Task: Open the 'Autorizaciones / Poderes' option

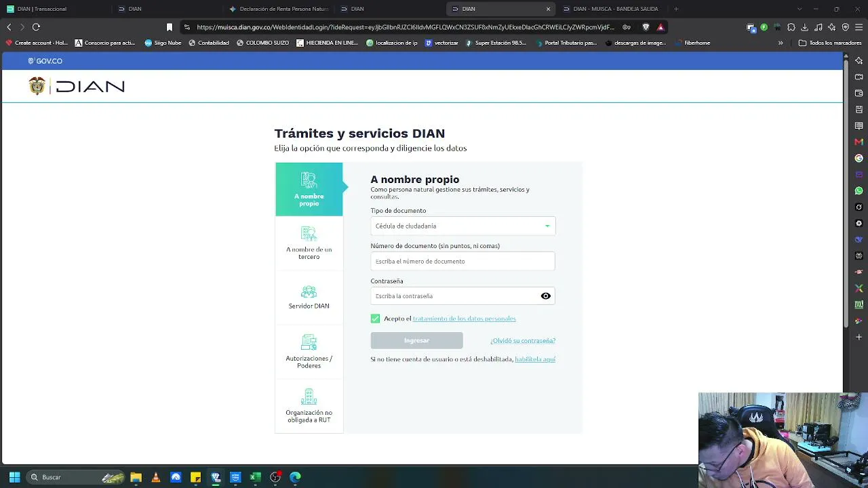Action: 309,352
